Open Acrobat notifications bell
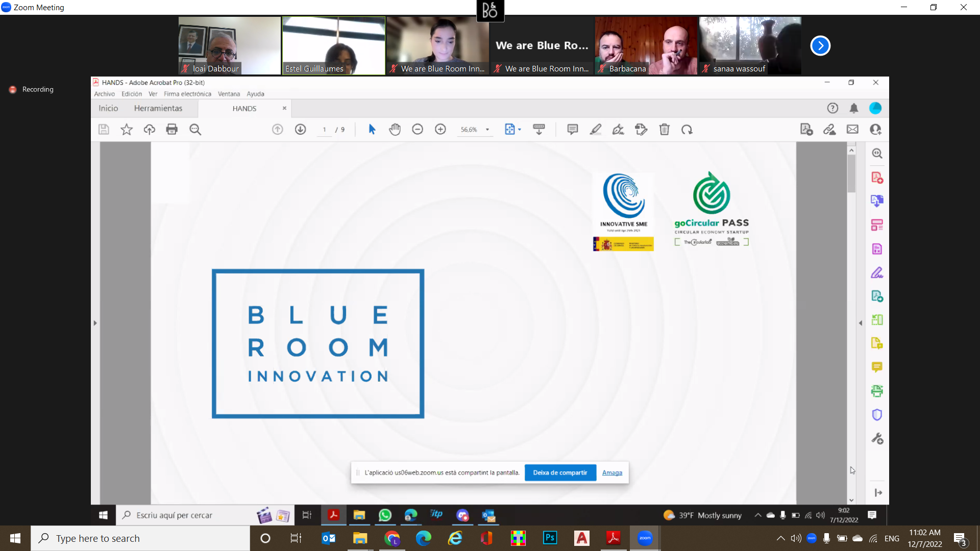This screenshot has width=980, height=551. pos(854,108)
